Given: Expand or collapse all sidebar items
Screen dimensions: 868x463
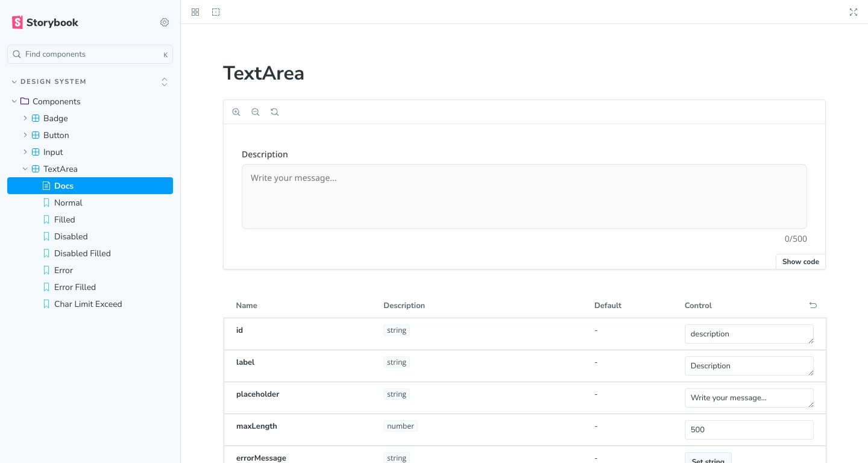Looking at the screenshot, I should click(x=165, y=81).
